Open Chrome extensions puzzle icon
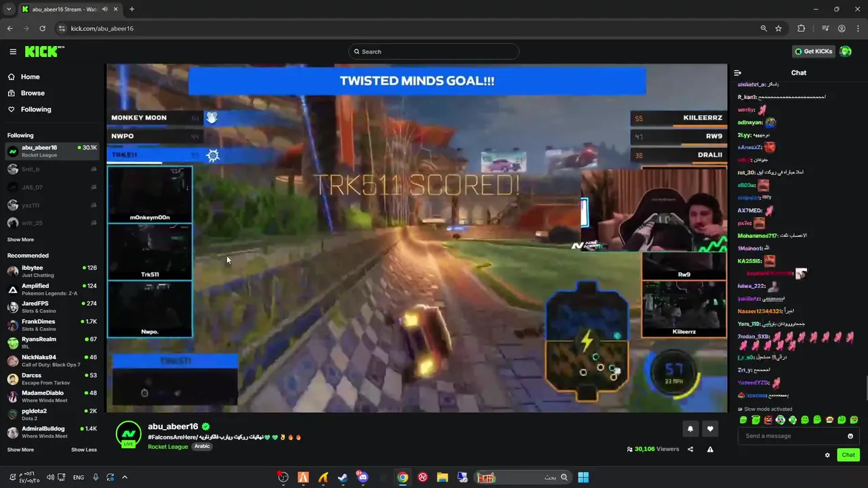Image resolution: width=868 pixels, height=488 pixels. coord(802,28)
